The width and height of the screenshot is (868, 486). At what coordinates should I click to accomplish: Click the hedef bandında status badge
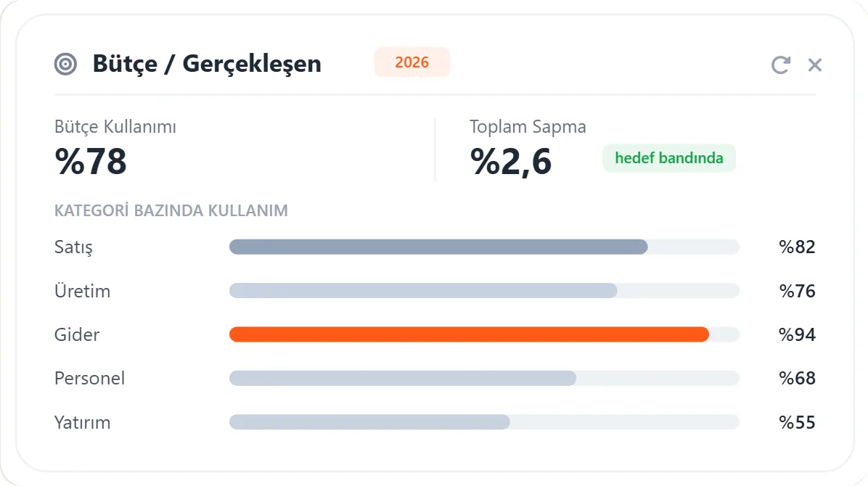tap(668, 158)
